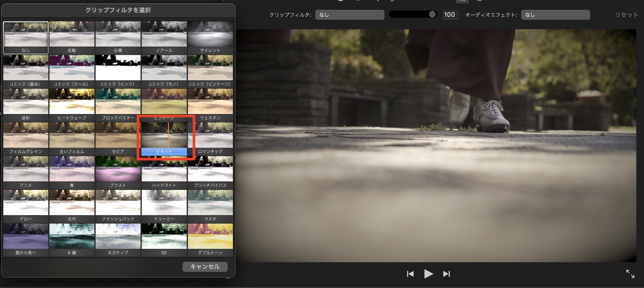The image size is (644, 288).
Task: Click the clip filter intensity slider
Action: [x=413, y=14]
